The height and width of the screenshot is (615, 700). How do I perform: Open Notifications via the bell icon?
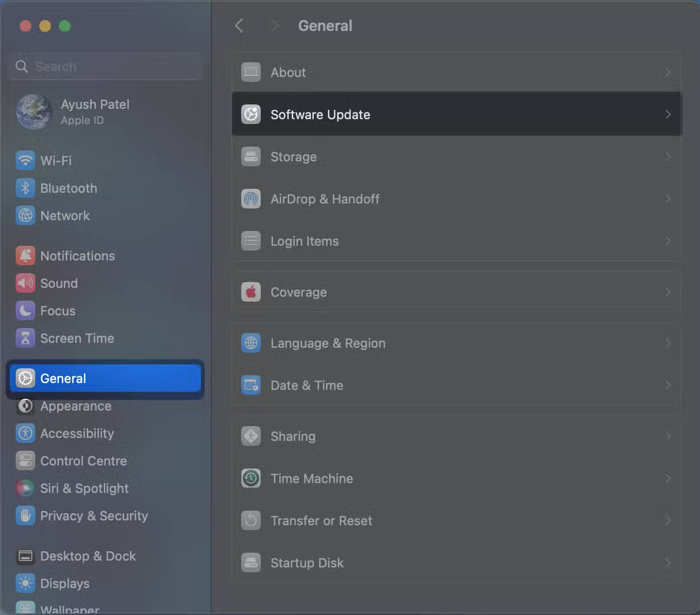25,256
